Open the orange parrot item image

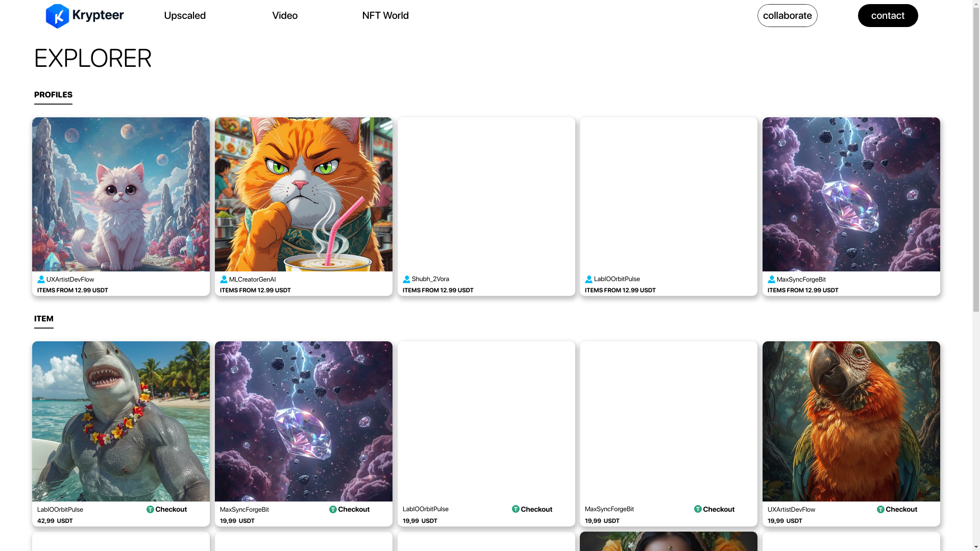coord(851,421)
